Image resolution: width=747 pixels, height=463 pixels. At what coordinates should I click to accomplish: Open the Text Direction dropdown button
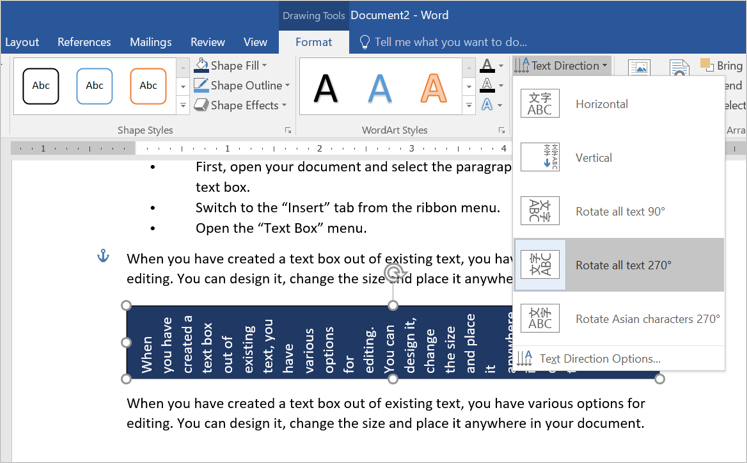pos(561,66)
